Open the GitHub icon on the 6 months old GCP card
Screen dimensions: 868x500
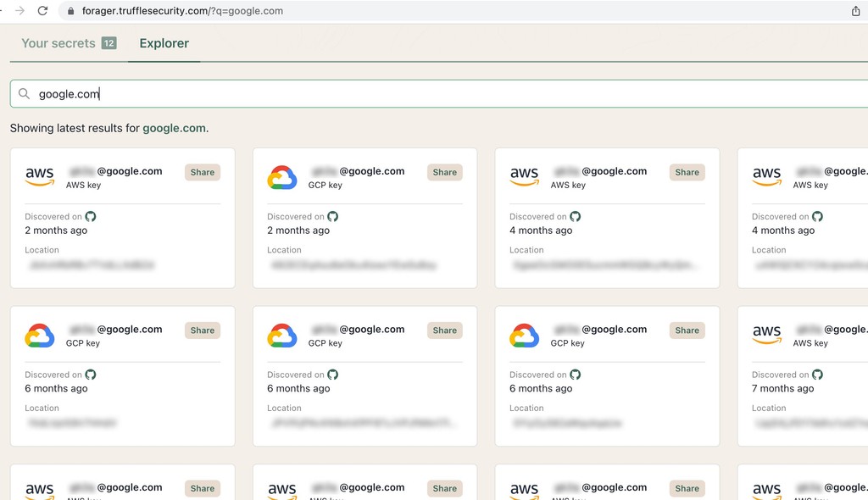(x=91, y=374)
